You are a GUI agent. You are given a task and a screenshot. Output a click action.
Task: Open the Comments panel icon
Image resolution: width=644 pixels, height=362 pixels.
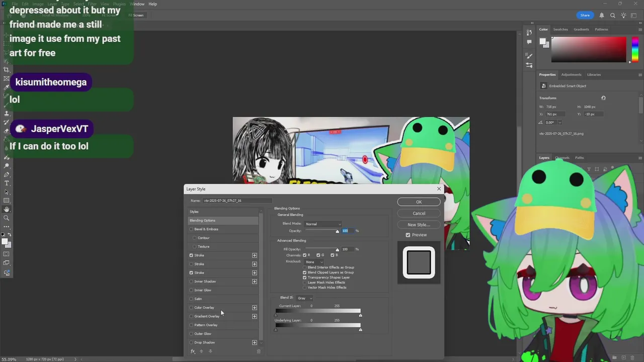tap(529, 42)
